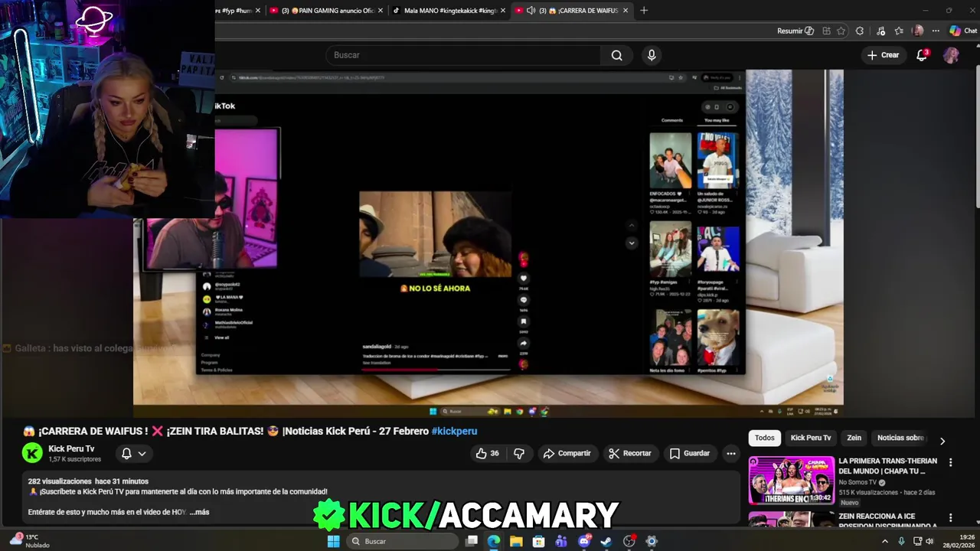Screen dimensions: 980x551
Task: Click the Resumir button in address bar
Action: pyautogui.click(x=795, y=31)
